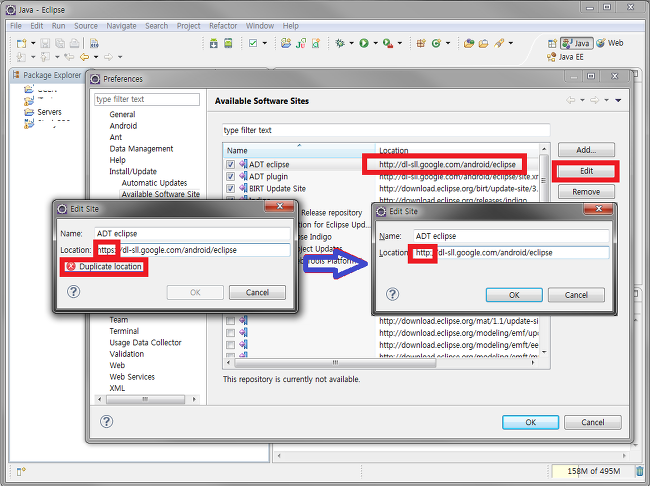Open the File menu

coord(16,26)
